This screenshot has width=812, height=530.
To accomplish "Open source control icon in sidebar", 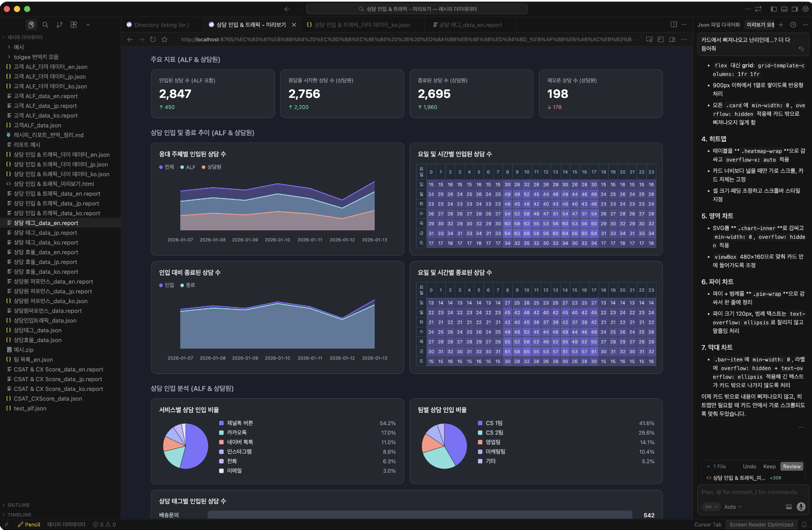I will (60, 25).
